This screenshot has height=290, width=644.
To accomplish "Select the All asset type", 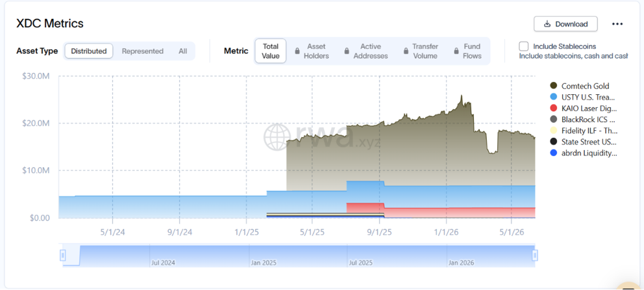I will pyautogui.click(x=183, y=51).
